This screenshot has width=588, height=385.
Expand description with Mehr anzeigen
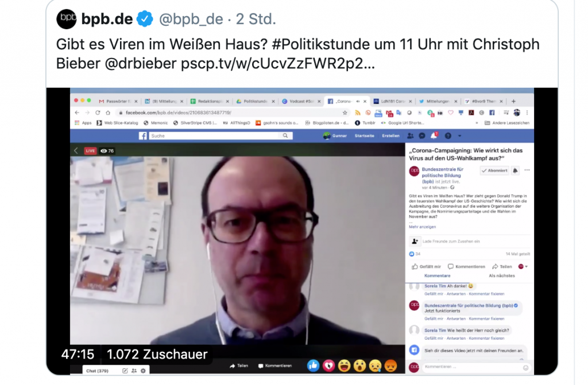coord(422,227)
